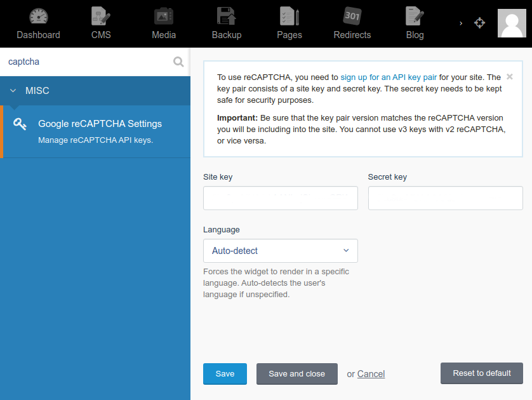
Task: Go to Backup menu label
Action: pyautogui.click(x=226, y=35)
